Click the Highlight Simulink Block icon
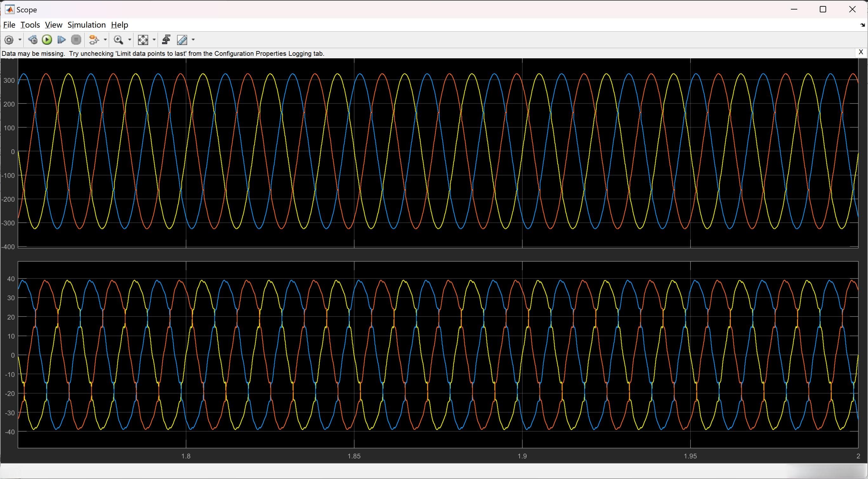This screenshot has width=868, height=479. point(94,40)
